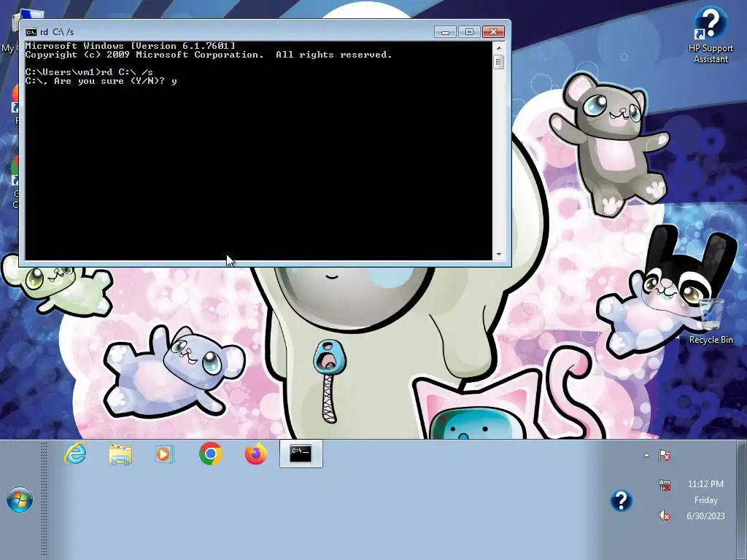This screenshot has width=747, height=560.
Task: Open Windows Explorer folder icon in taskbar
Action: point(120,454)
